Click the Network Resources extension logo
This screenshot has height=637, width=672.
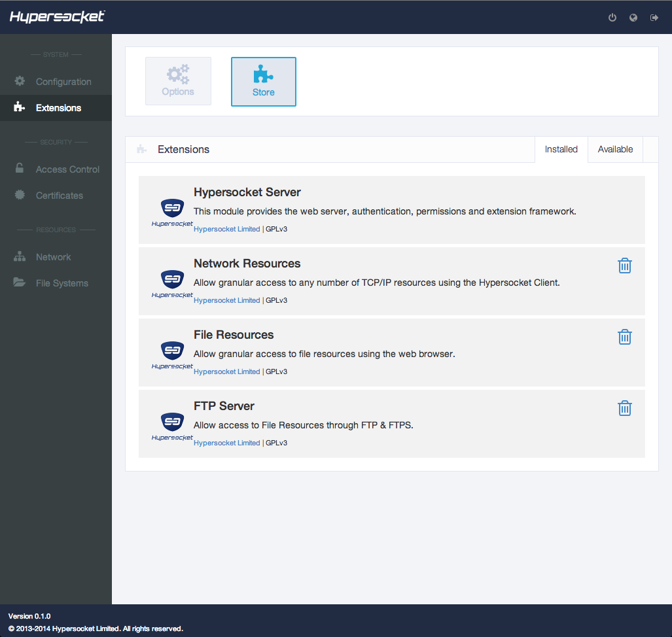(x=172, y=284)
